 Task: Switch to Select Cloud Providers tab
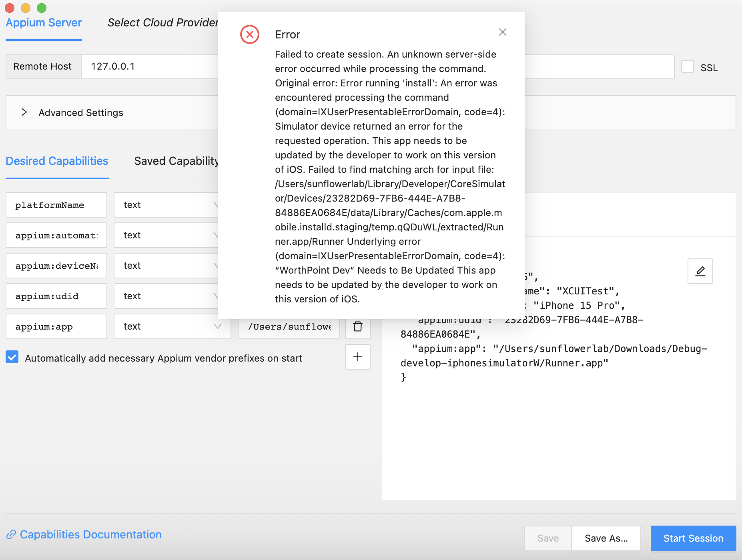point(162,22)
